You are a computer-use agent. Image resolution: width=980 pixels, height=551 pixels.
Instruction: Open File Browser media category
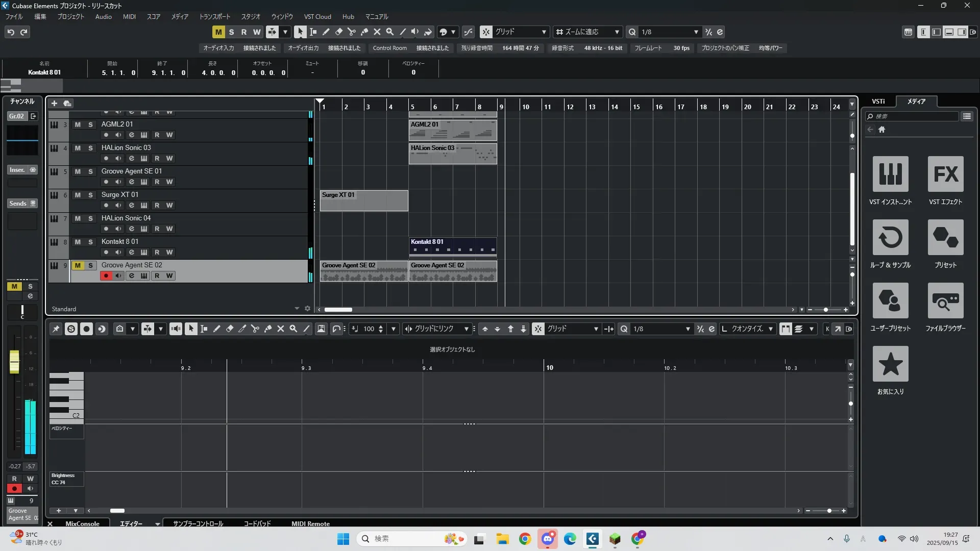point(945,301)
